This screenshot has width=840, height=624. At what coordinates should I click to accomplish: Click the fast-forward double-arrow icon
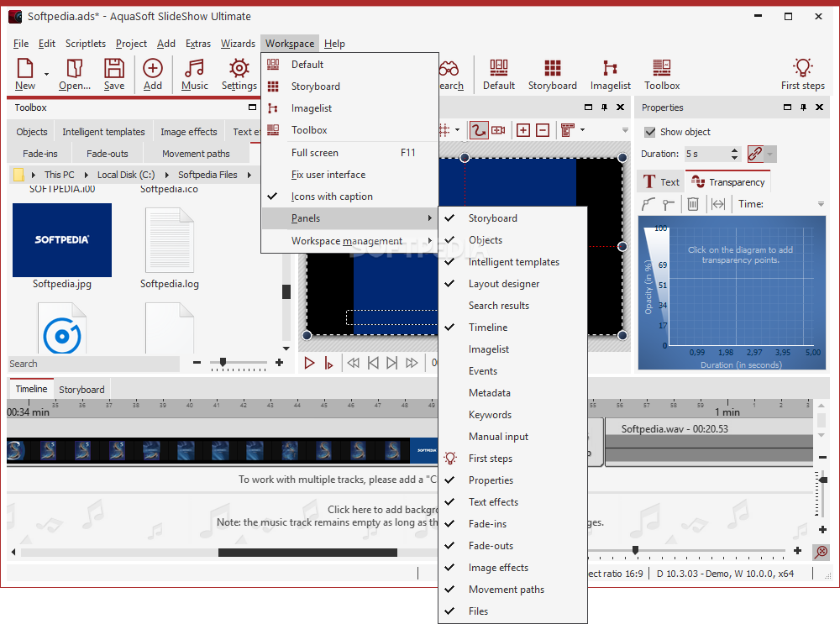point(412,363)
